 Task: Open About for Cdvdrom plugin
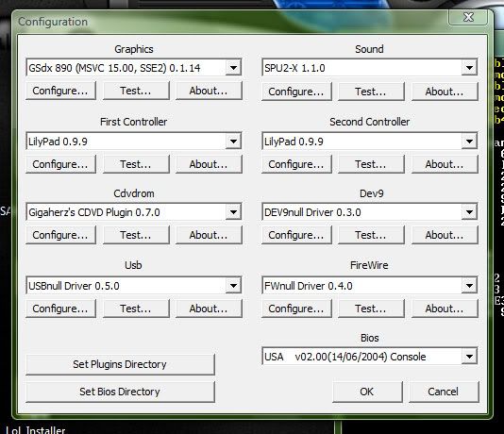[x=209, y=235]
